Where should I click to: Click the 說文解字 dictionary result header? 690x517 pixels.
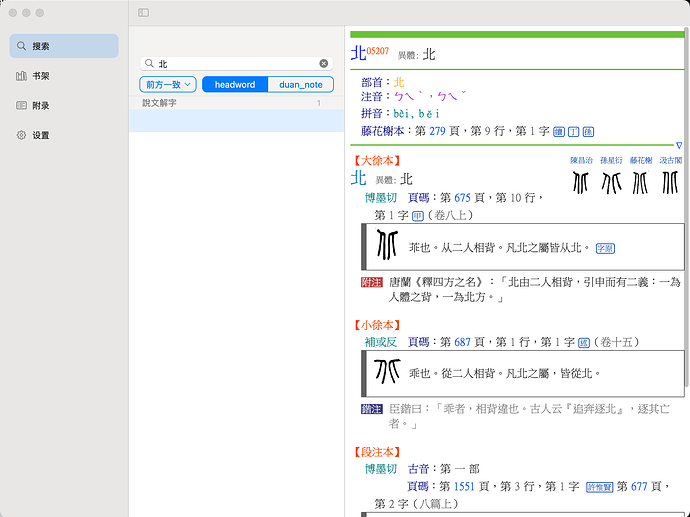pos(236,103)
